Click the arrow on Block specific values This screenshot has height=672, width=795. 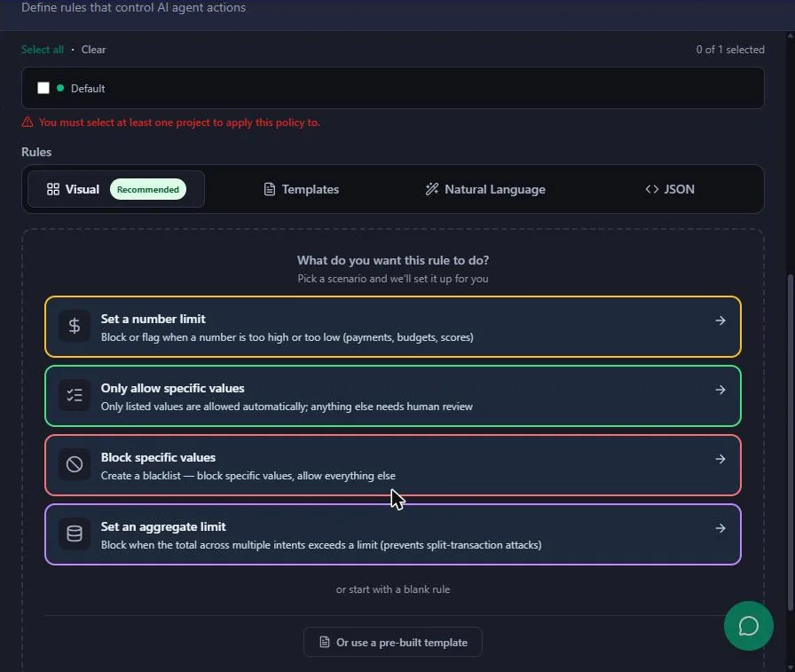click(x=720, y=459)
